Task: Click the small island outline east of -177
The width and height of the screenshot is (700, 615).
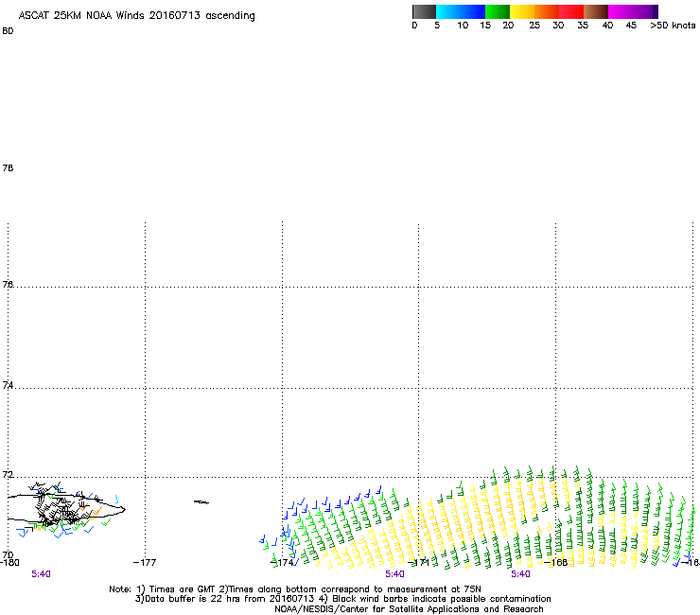Action: click(201, 502)
